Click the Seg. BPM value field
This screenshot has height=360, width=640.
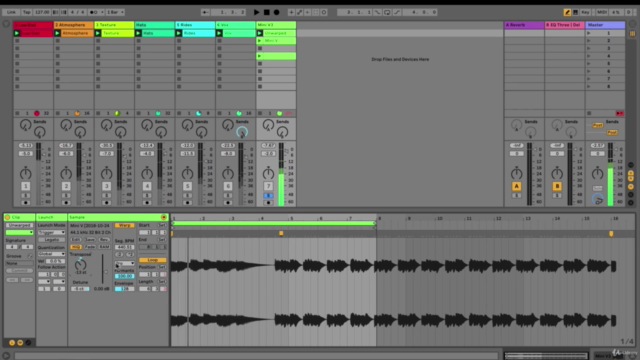click(x=124, y=247)
